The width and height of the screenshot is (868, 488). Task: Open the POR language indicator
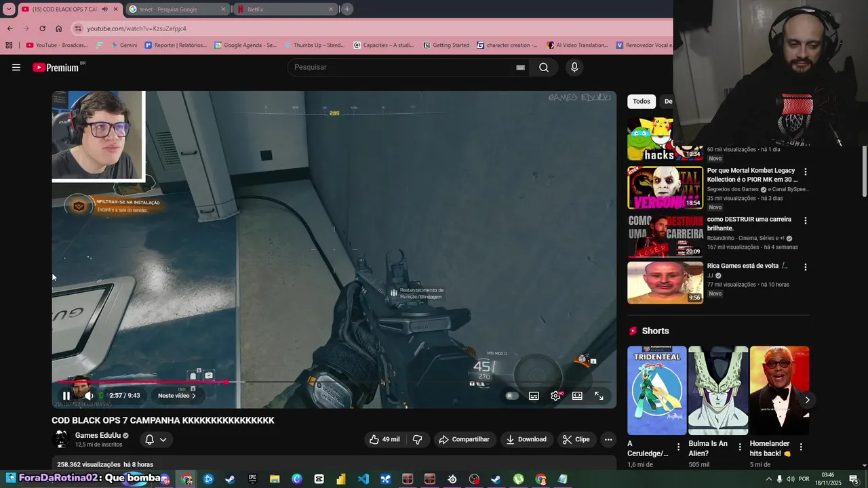pyautogui.click(x=804, y=479)
